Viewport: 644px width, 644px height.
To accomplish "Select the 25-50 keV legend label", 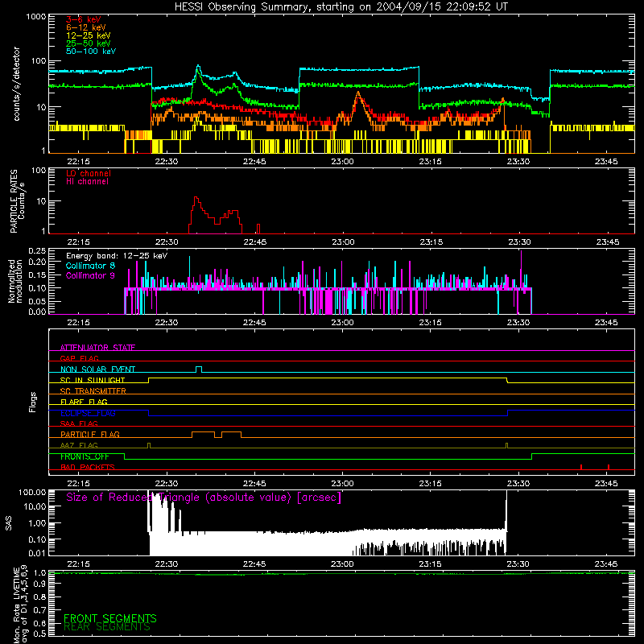I will (x=89, y=43).
